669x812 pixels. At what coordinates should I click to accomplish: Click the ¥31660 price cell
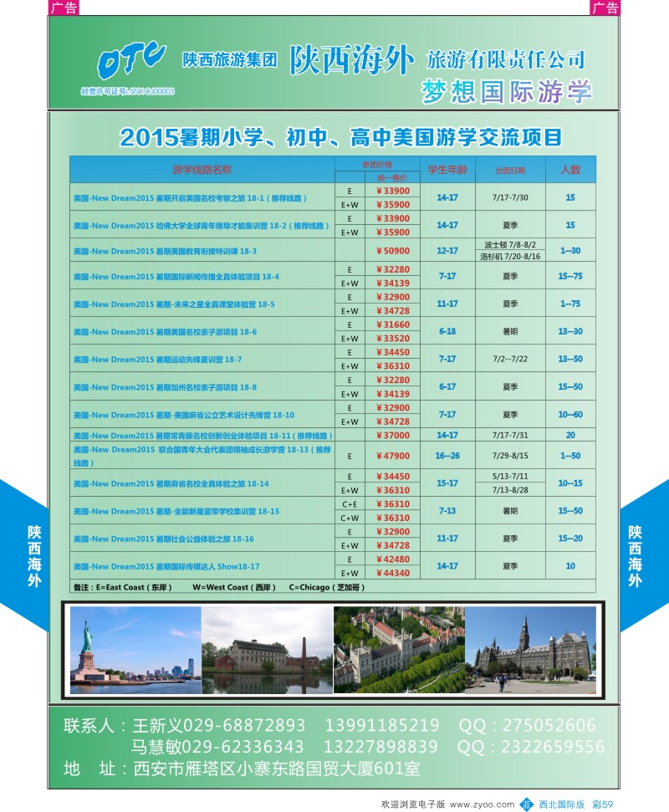click(392, 324)
